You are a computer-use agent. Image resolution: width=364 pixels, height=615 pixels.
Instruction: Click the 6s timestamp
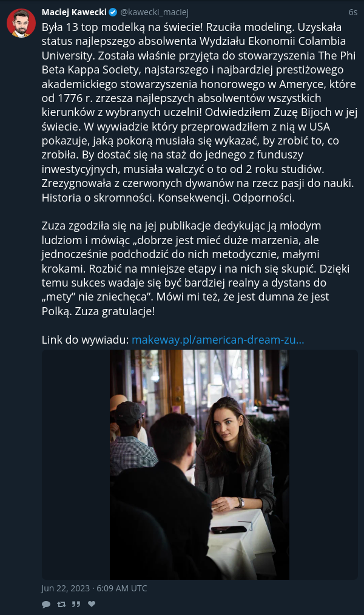coord(353,13)
